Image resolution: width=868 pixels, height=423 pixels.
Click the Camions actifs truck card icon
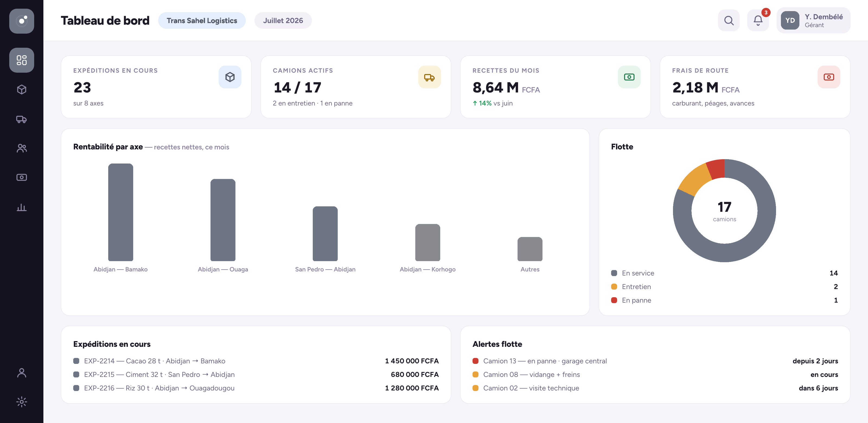tap(429, 77)
